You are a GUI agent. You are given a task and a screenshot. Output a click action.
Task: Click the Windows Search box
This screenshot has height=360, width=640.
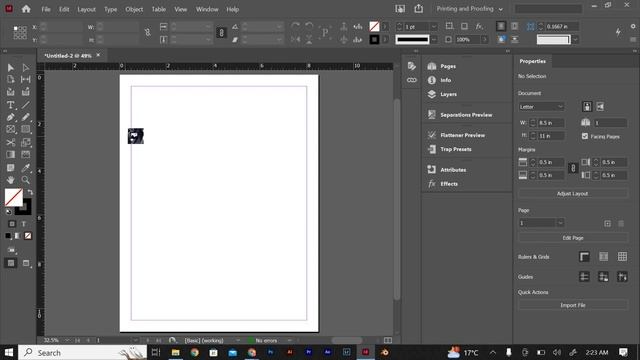(x=82, y=352)
